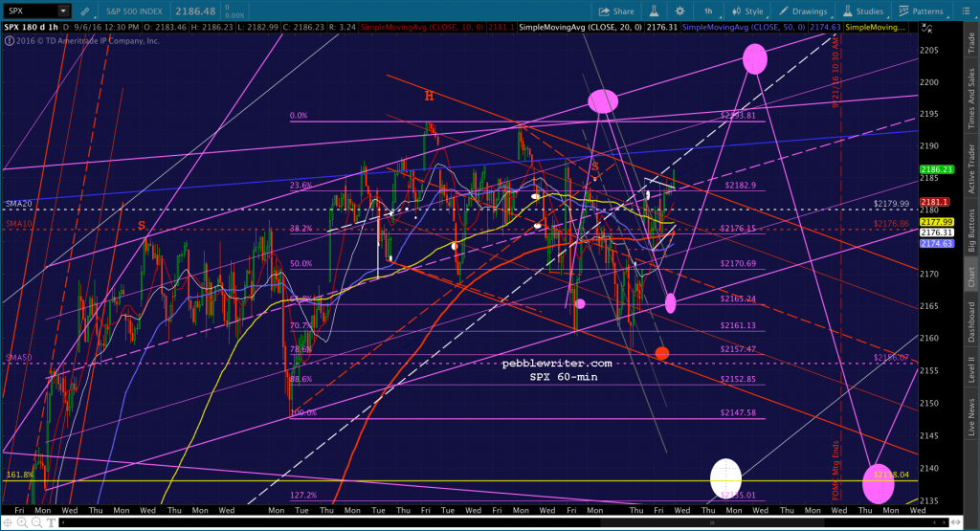Click the symbol link (chain) icon
980x531 pixels.
(85, 11)
